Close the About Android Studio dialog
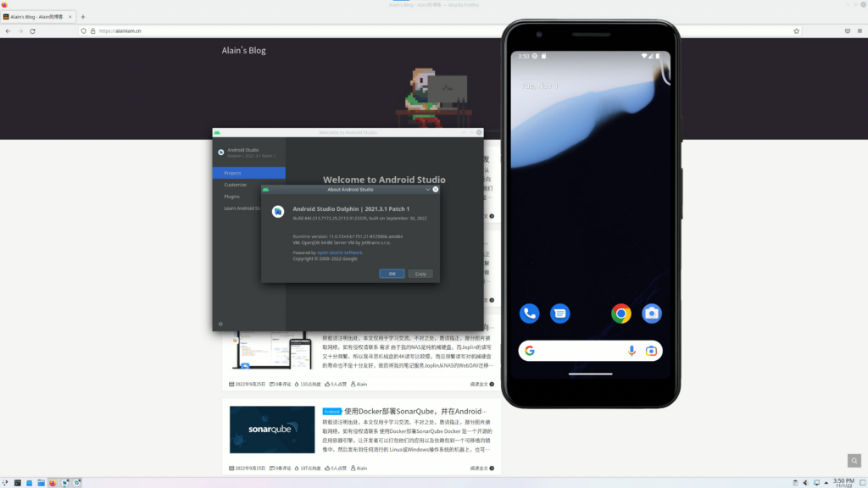The image size is (868, 488). coord(436,189)
